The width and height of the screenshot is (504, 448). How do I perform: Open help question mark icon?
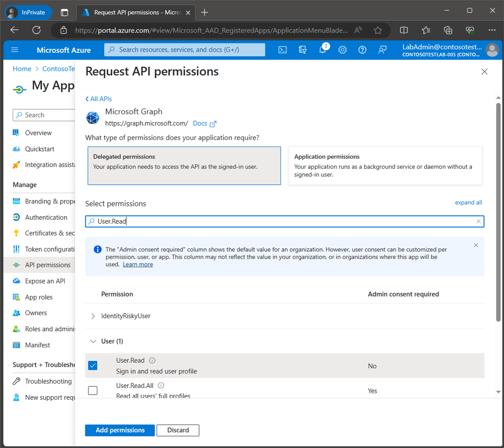click(x=362, y=50)
